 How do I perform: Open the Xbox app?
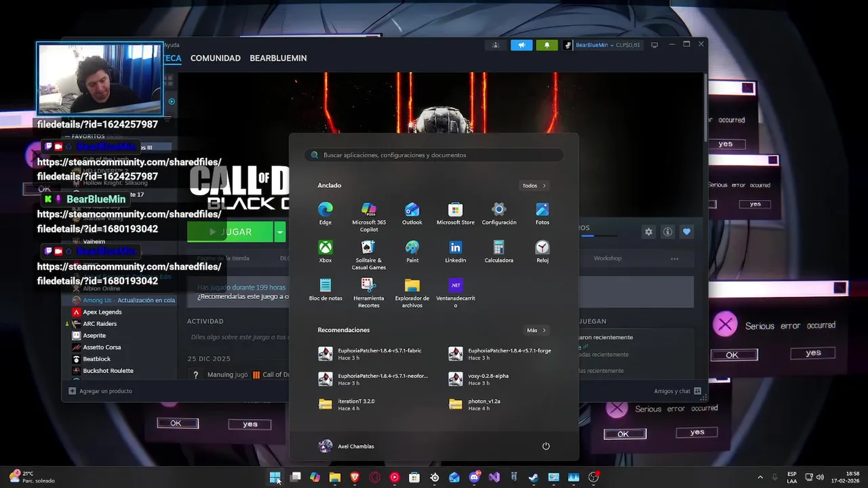point(325,252)
